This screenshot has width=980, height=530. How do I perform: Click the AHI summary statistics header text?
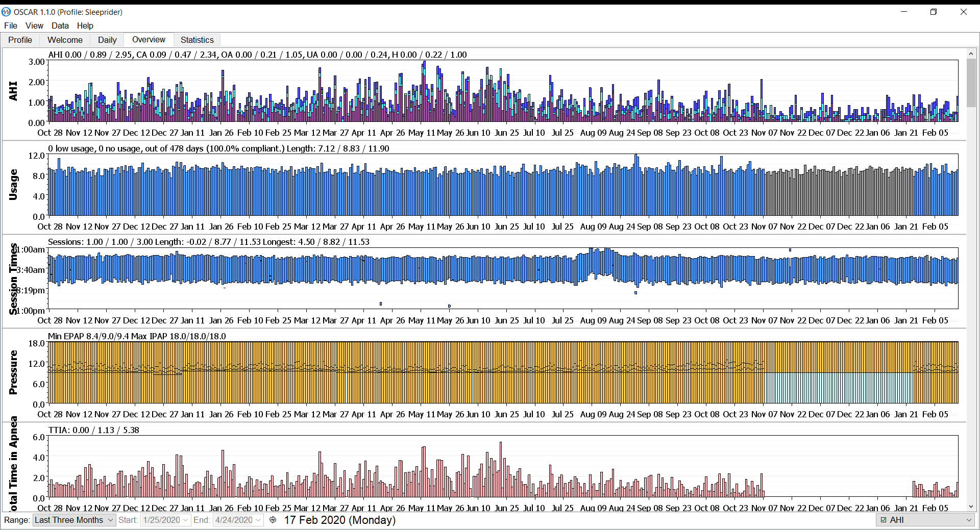point(257,55)
